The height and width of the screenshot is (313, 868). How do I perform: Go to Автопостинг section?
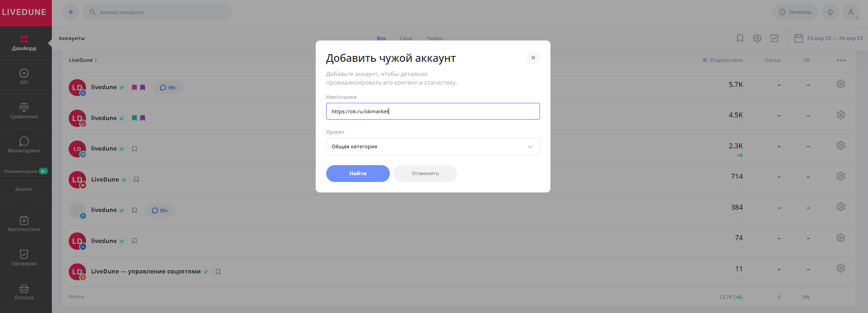coord(24,224)
